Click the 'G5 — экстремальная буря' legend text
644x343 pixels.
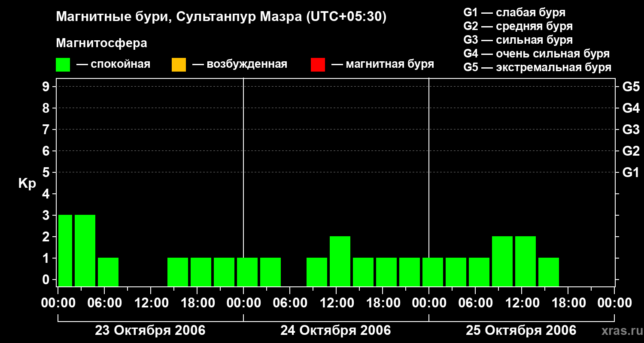coord(538,67)
